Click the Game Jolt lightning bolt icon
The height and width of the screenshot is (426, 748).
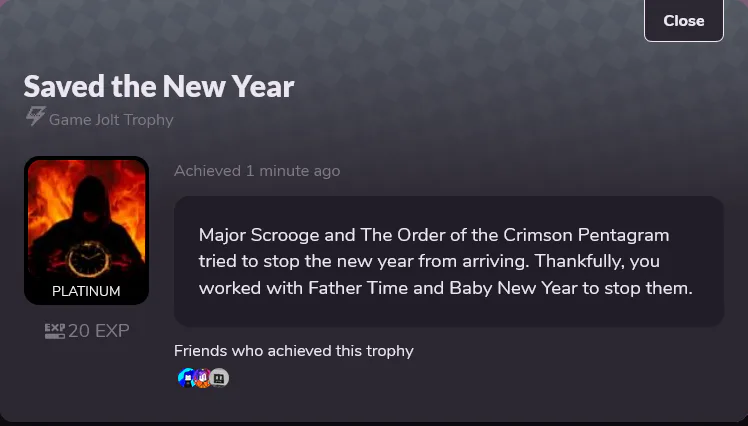coord(35,117)
